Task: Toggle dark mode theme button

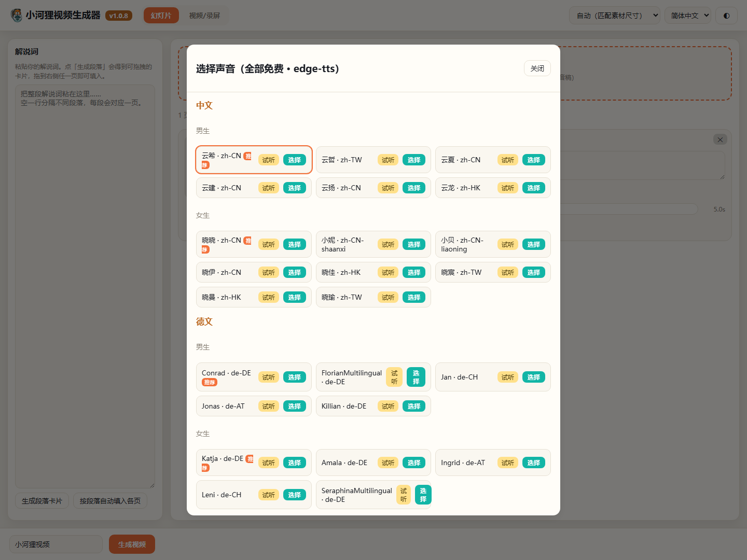Action: click(726, 16)
